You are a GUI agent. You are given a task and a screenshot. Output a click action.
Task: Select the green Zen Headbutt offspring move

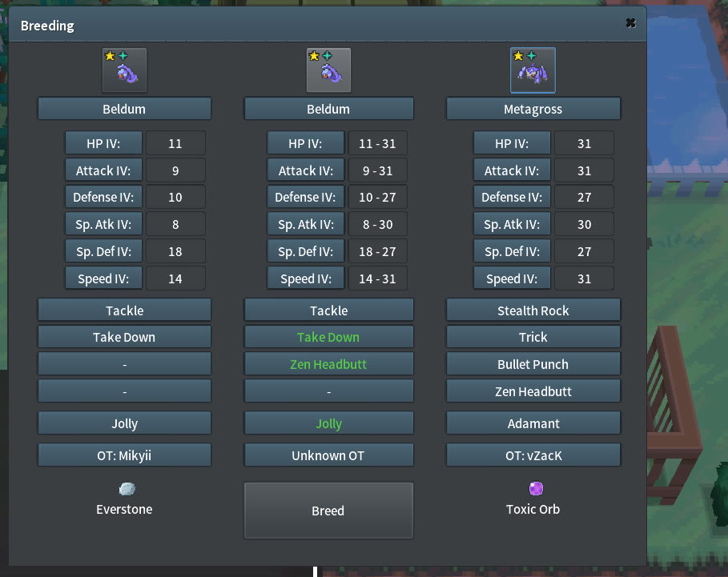coord(328,364)
